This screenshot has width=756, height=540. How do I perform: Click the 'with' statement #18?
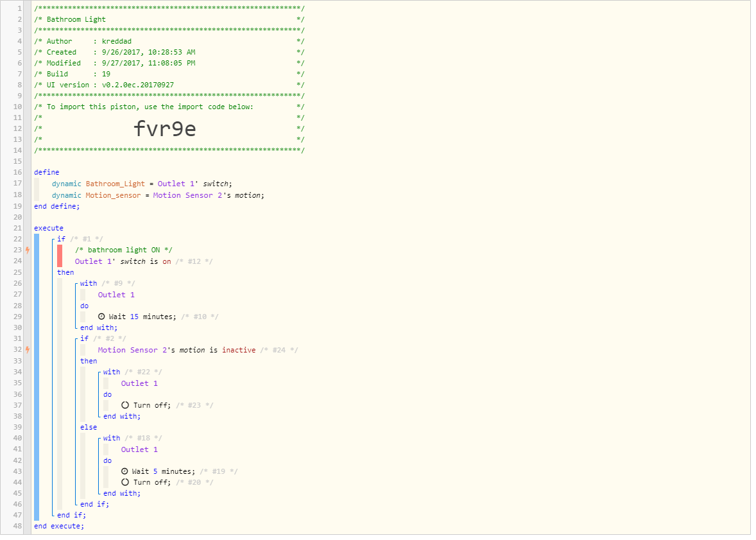(112, 438)
